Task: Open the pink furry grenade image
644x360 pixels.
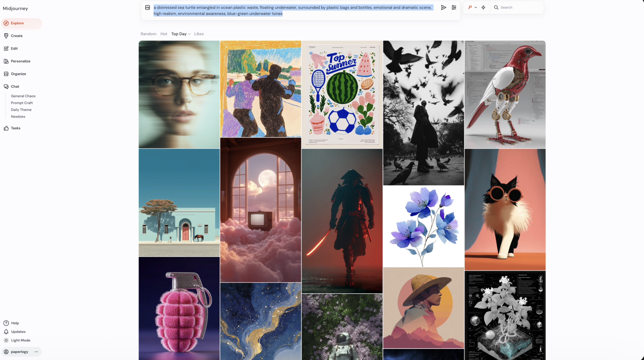Action: pyautogui.click(x=179, y=308)
